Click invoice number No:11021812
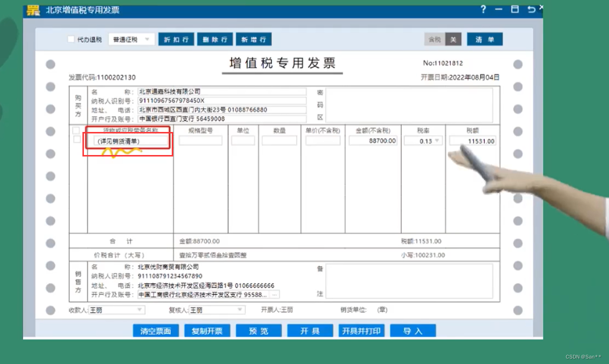Screen dimensions: 609x364 pos(443,63)
